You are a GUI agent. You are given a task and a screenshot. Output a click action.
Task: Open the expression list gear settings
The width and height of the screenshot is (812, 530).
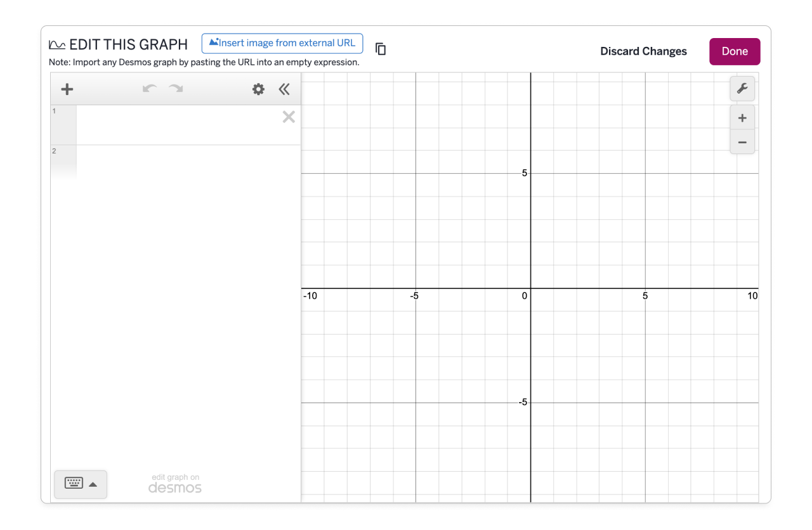(x=258, y=89)
